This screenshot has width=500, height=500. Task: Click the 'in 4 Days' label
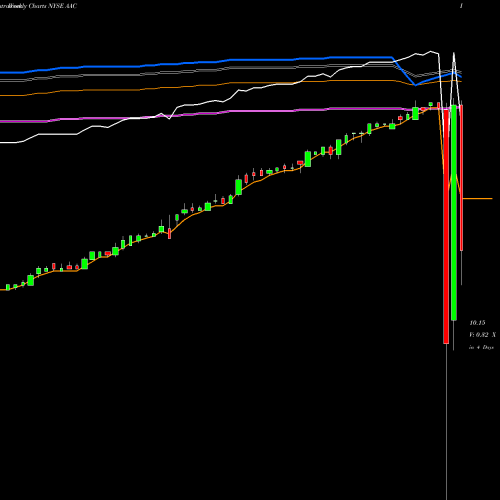(481, 347)
